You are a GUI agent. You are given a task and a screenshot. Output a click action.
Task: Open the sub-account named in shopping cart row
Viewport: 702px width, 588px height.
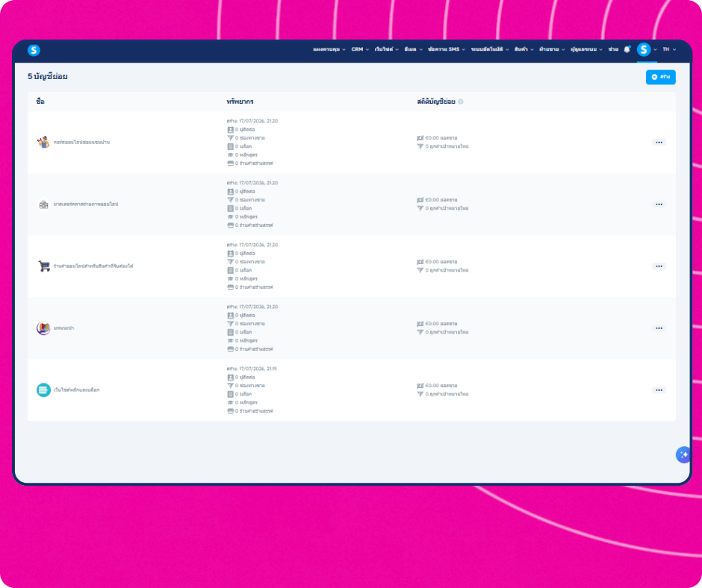click(x=93, y=266)
